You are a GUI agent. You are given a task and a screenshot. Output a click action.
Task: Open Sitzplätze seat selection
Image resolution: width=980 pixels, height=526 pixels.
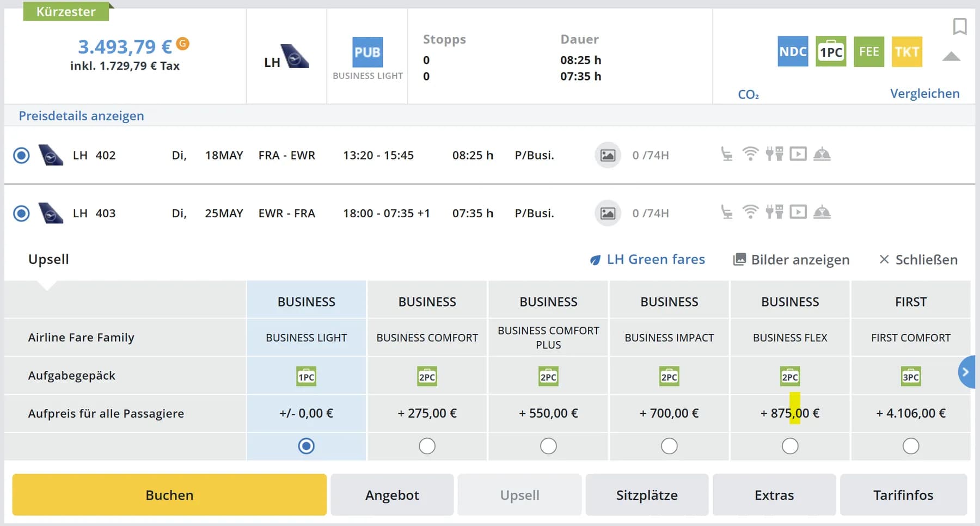647,495
